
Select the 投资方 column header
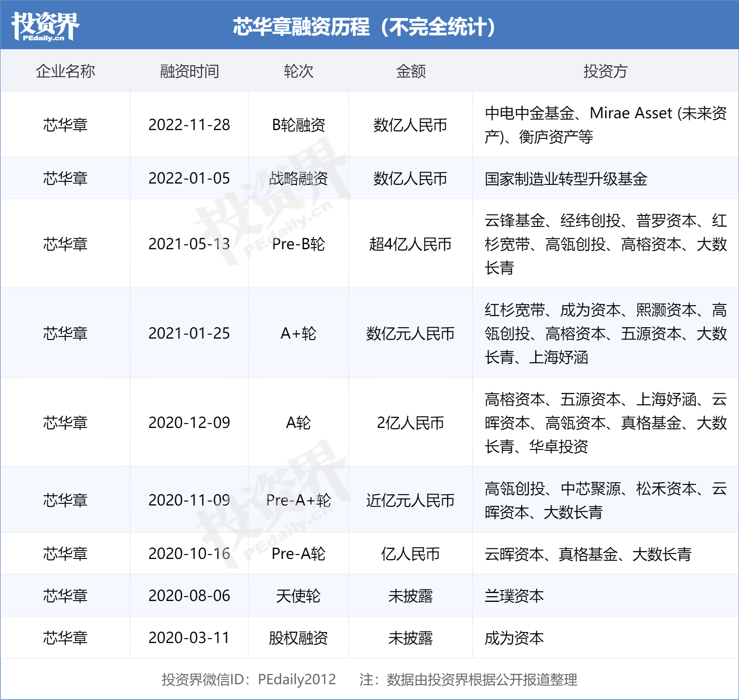pyautogui.click(x=605, y=71)
